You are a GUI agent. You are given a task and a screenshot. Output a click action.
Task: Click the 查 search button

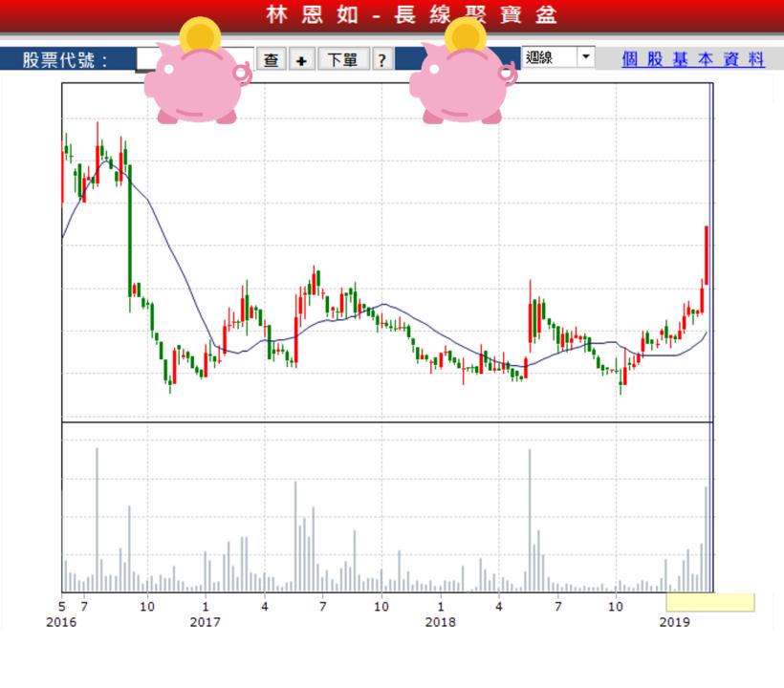(x=272, y=59)
